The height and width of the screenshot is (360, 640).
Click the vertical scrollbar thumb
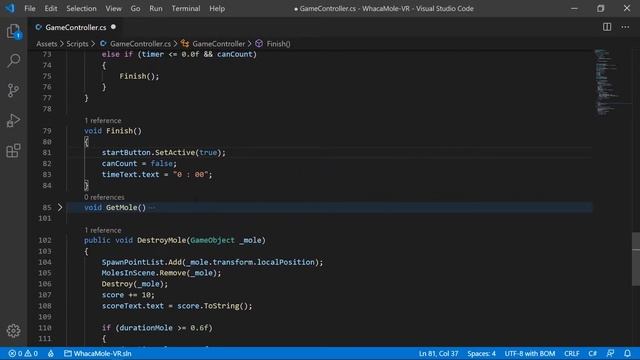(636, 259)
